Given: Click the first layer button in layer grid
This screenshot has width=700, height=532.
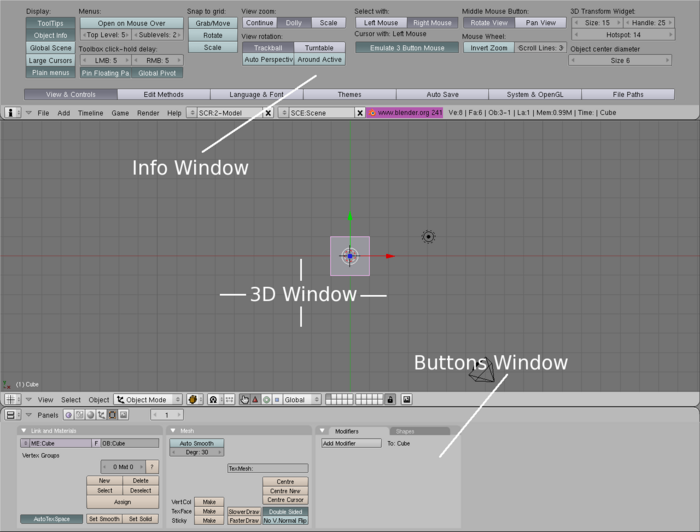Looking at the screenshot, I should [329, 397].
